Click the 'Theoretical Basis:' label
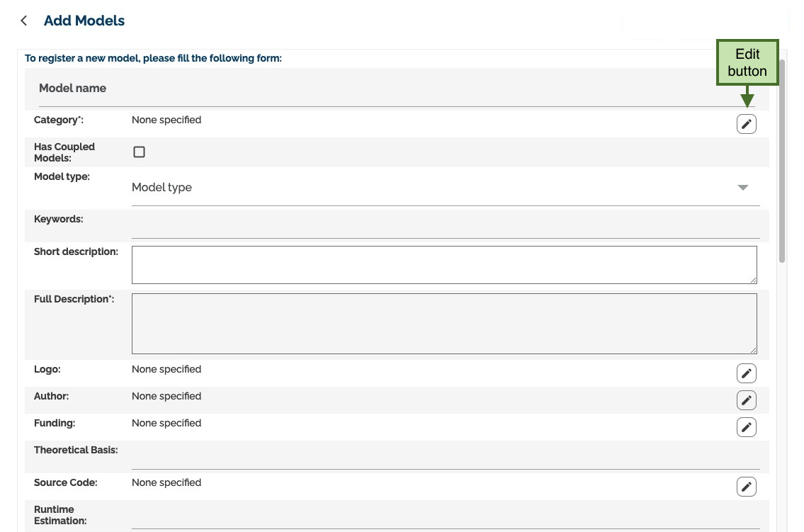This screenshot has width=804, height=532. click(x=76, y=450)
